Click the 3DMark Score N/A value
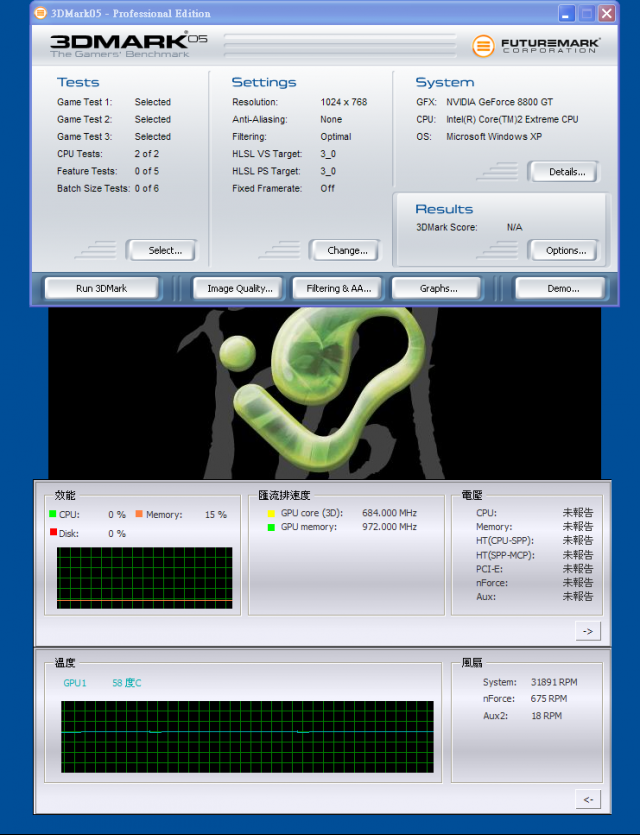Viewport: 640px width, 835px height. tap(514, 227)
